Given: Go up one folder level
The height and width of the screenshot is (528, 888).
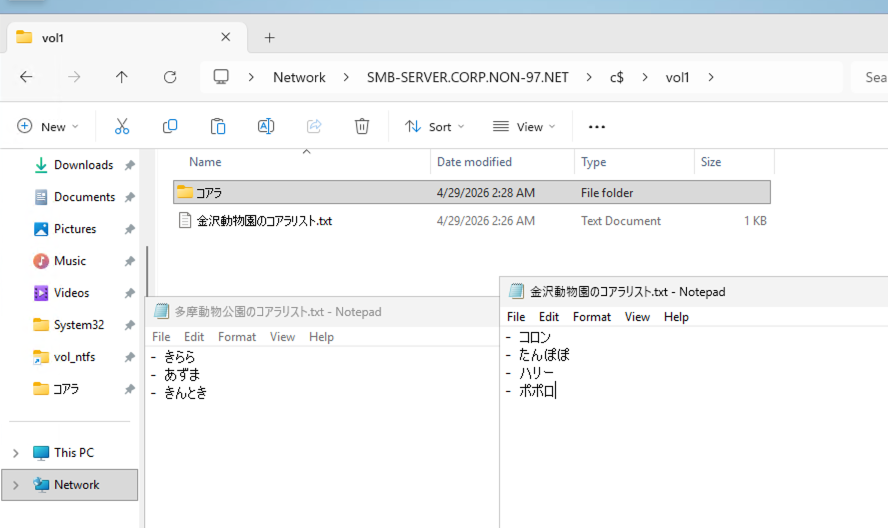Looking at the screenshot, I should pos(122,77).
